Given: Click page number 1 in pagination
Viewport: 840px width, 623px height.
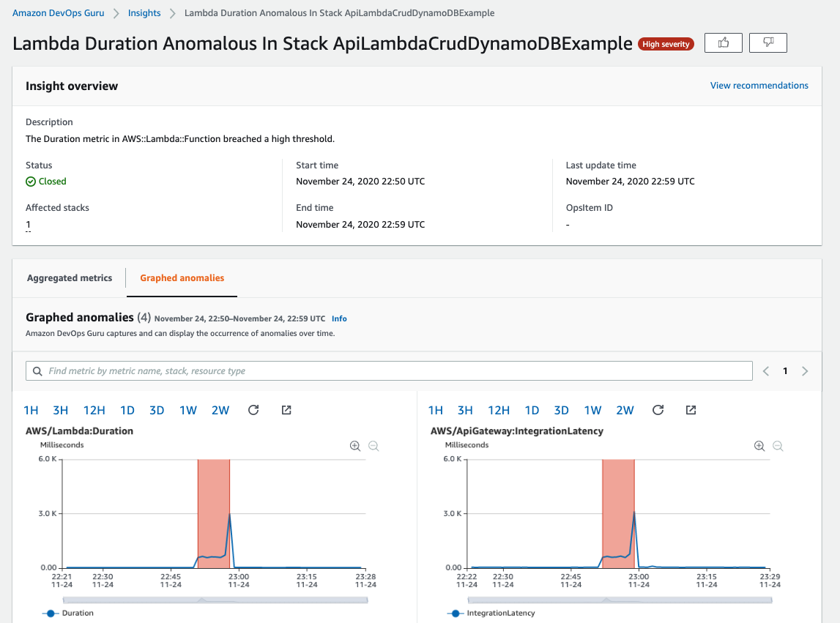Looking at the screenshot, I should 785,370.
